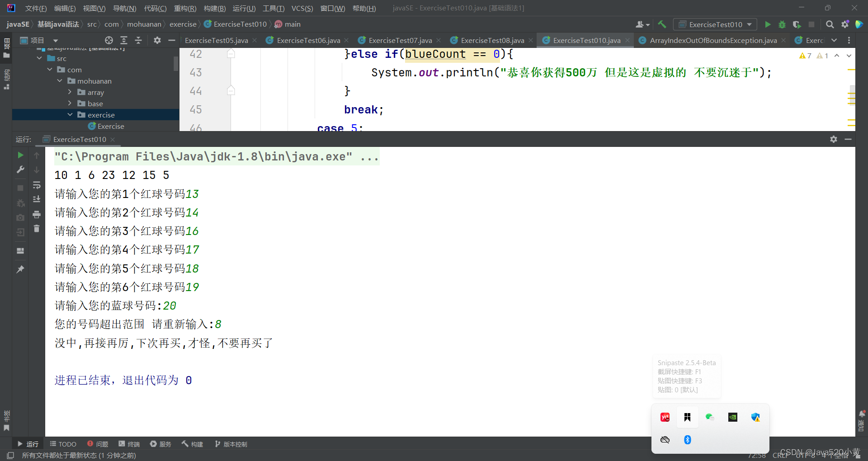Run with coverage icon in toolbar

coord(797,24)
